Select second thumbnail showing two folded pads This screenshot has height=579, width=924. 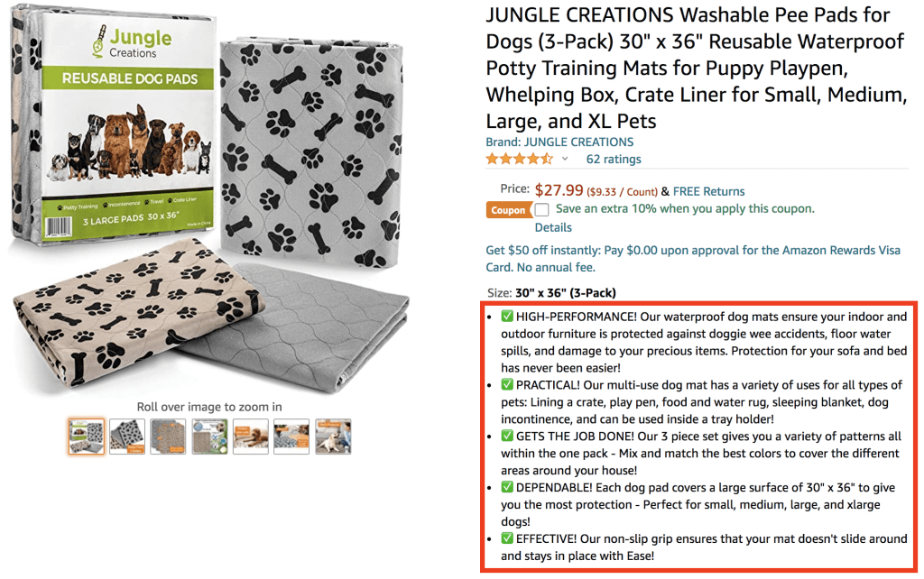click(x=127, y=437)
